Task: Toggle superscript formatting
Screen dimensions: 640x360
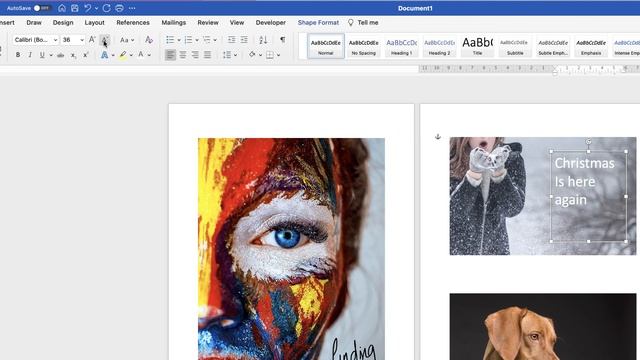Action: [85, 55]
